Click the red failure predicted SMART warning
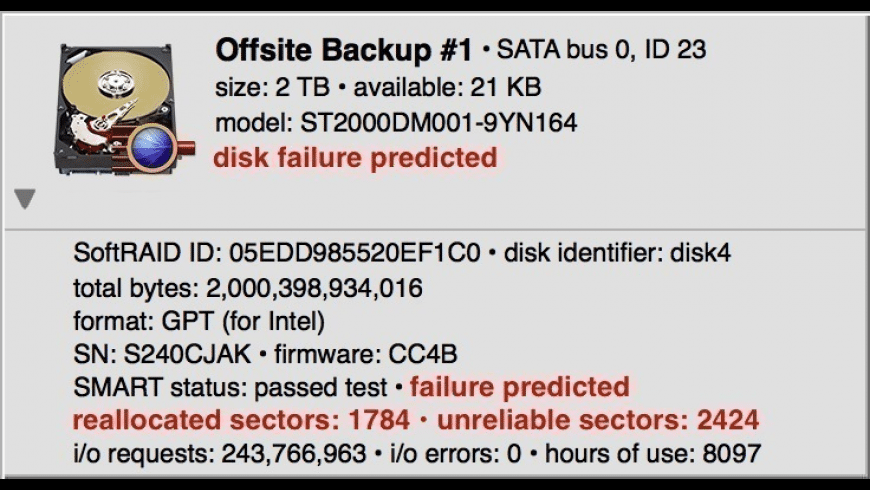Screen dimensions: 870x490 (x=520, y=387)
